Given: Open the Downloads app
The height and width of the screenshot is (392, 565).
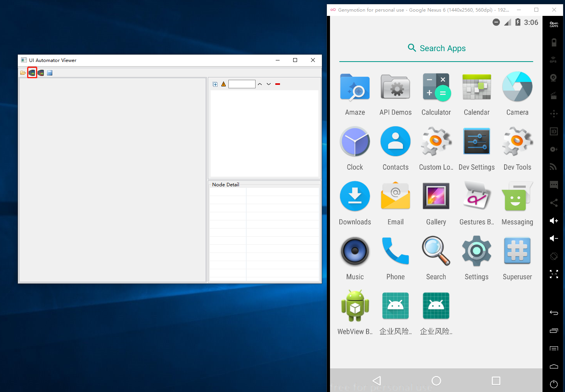Looking at the screenshot, I should [355, 204].
